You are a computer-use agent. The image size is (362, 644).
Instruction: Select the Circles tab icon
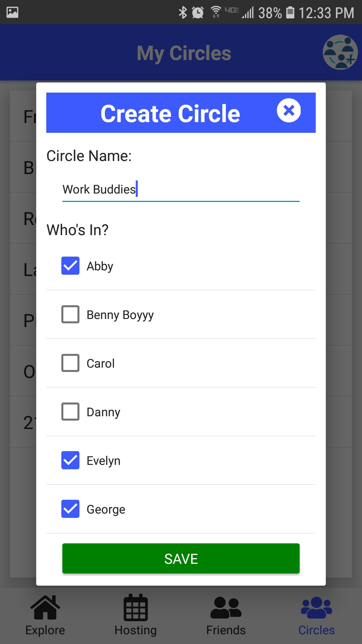pos(316,607)
